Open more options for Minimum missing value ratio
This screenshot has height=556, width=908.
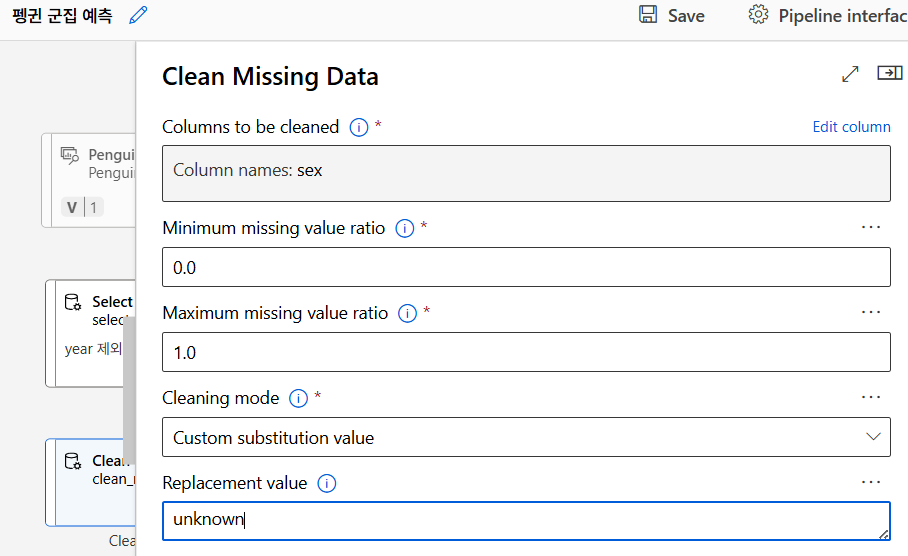pos(871,227)
